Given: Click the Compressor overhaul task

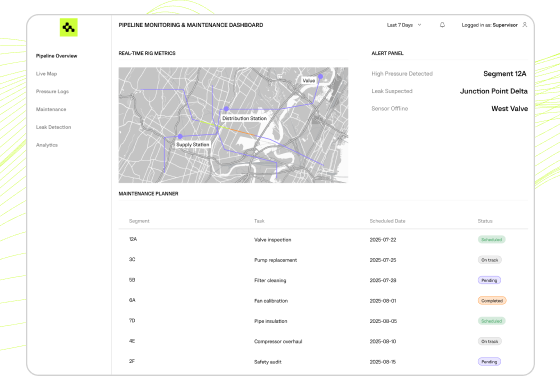Looking at the screenshot, I should point(278,342).
